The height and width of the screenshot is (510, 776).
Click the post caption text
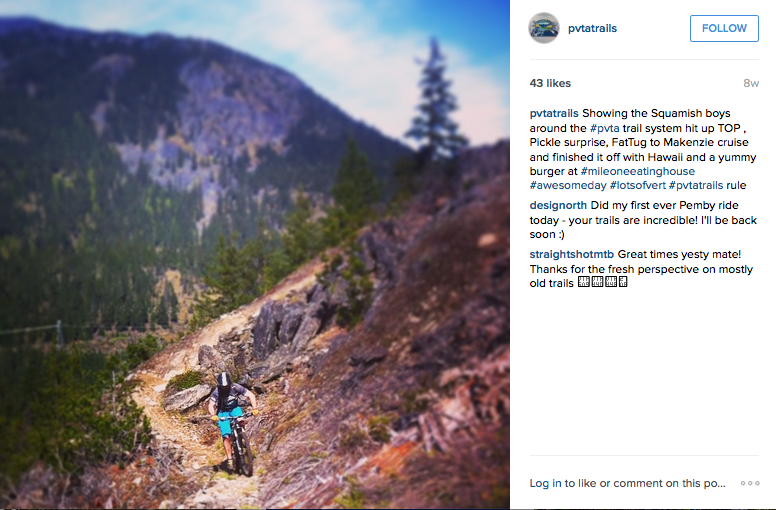click(x=640, y=142)
